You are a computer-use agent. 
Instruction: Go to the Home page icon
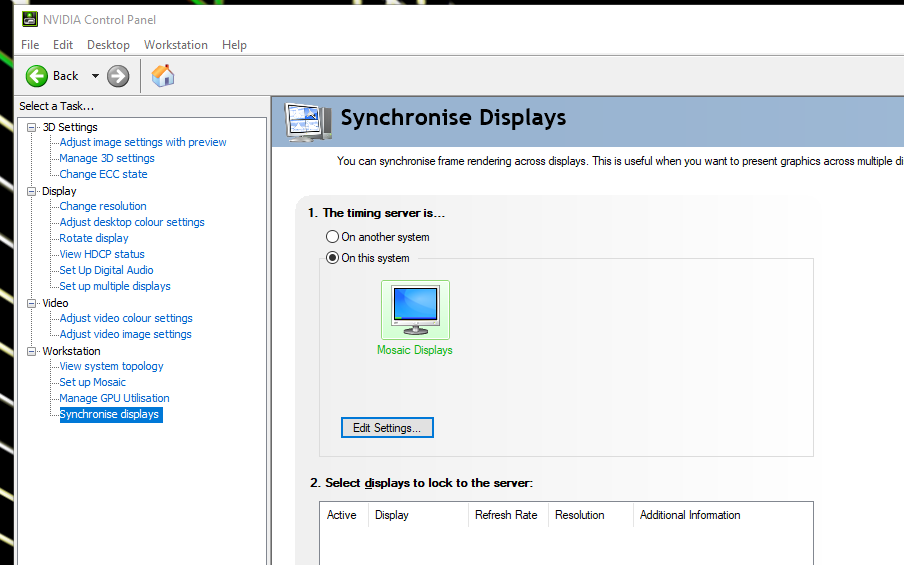tap(163, 76)
